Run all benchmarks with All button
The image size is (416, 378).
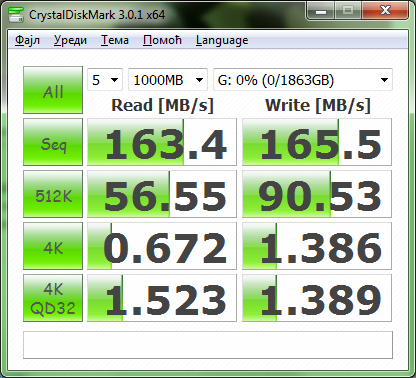point(53,90)
